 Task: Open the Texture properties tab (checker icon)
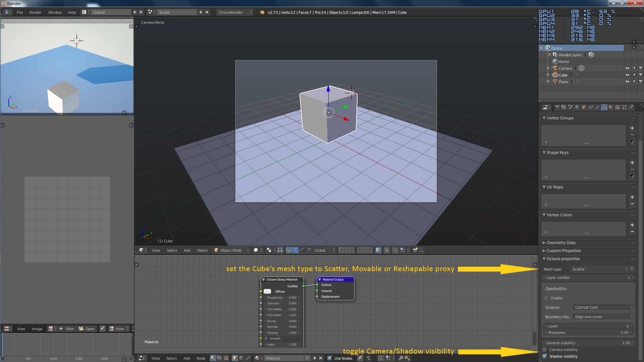(618, 107)
